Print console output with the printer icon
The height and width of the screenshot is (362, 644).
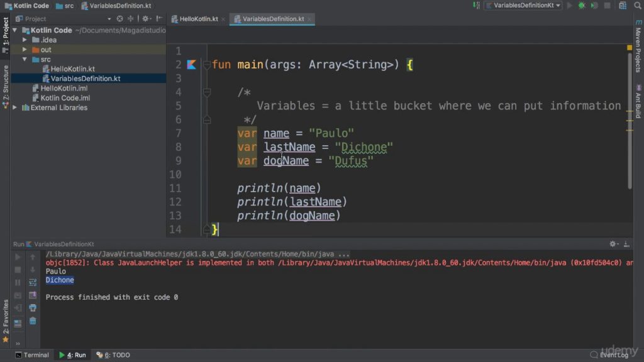33,308
